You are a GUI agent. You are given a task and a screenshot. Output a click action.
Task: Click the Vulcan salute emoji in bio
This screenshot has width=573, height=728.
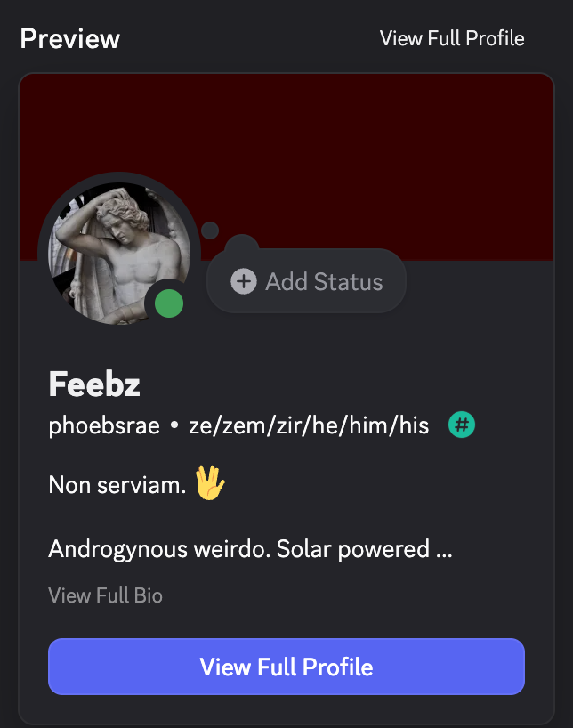tap(211, 484)
